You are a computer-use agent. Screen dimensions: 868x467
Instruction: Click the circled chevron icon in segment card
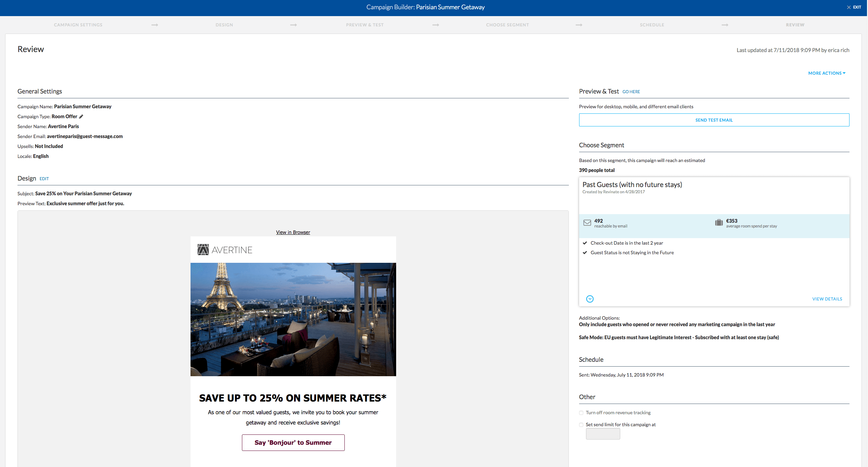590,299
